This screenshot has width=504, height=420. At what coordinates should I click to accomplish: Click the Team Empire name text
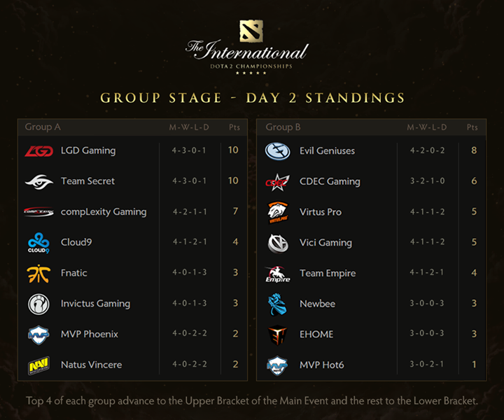click(328, 274)
